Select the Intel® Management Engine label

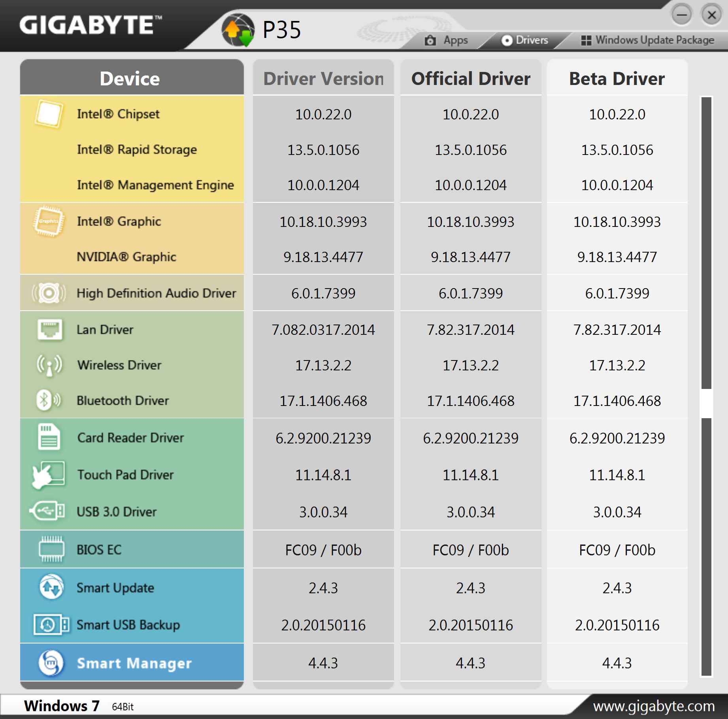(155, 185)
